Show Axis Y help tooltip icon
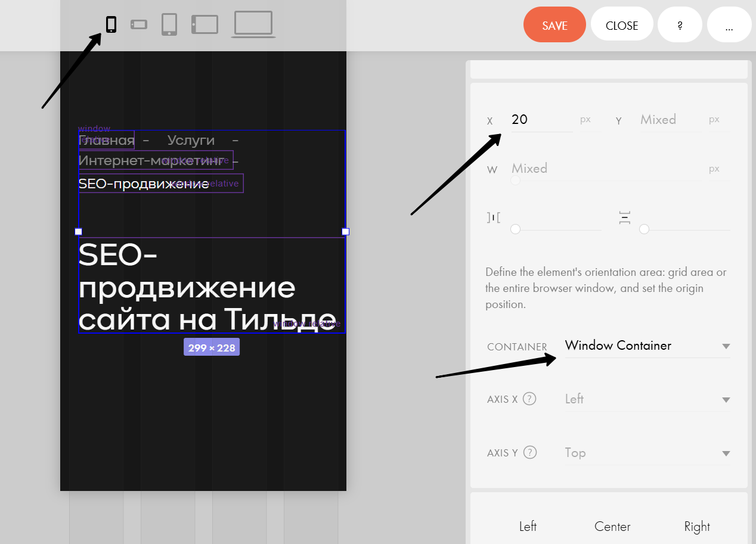This screenshot has height=544, width=756. [x=530, y=452]
